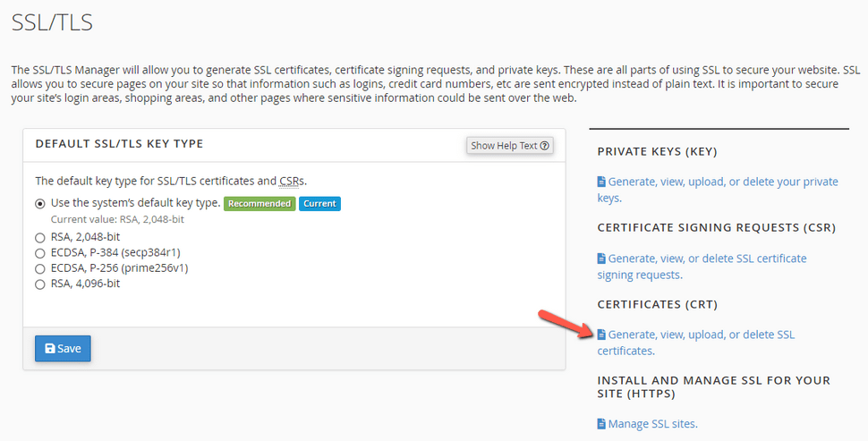868x441 pixels.
Task: Click the blue Current badge
Action: click(319, 204)
